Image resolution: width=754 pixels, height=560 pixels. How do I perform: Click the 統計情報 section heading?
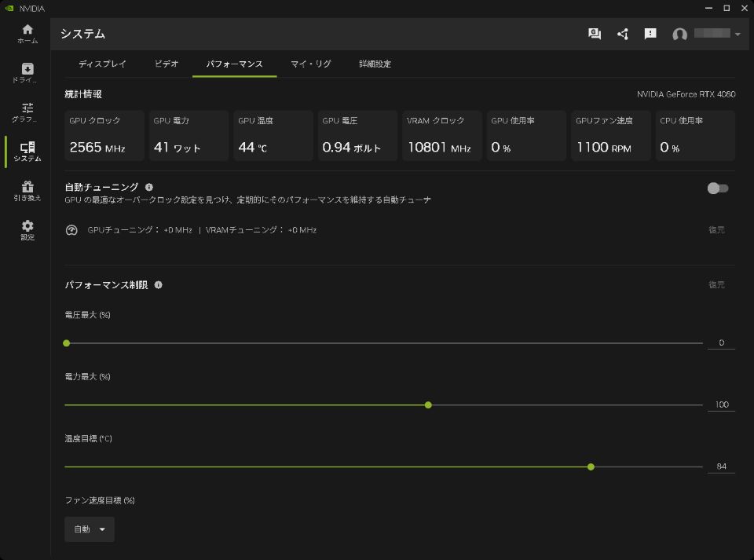(x=83, y=94)
